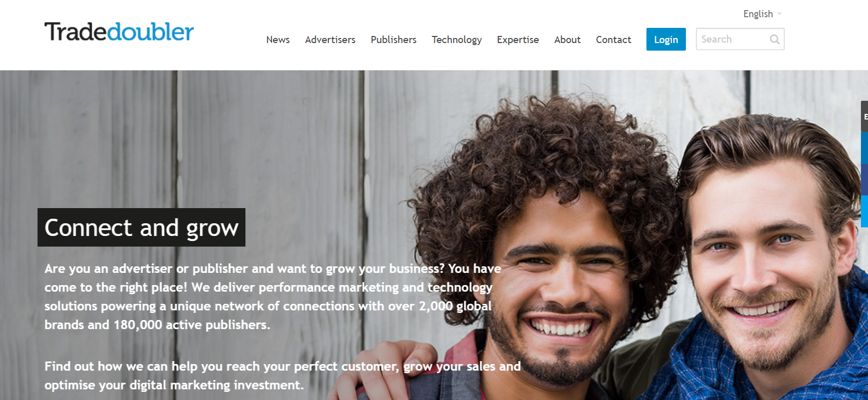Click the Tradedoubler logo
The width and height of the screenshot is (868, 400).
pos(119,31)
